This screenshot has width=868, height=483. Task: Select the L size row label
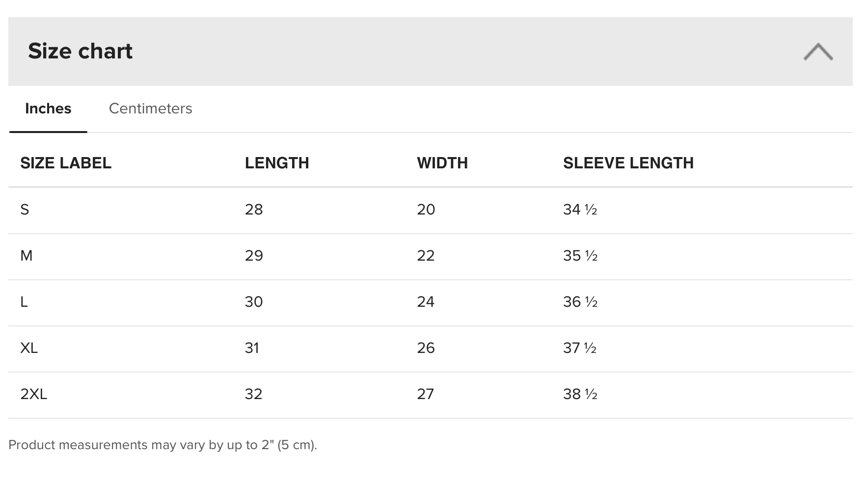coord(24,302)
